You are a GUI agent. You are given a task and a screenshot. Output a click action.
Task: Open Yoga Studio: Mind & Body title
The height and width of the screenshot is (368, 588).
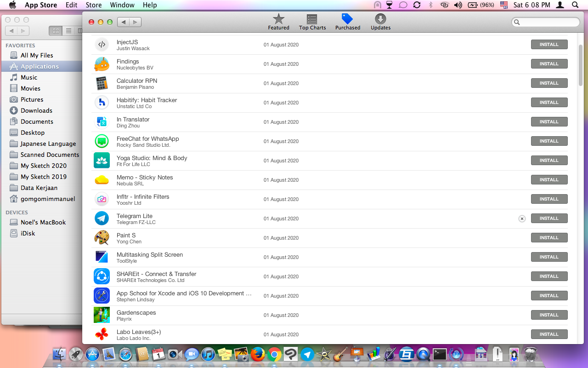tap(152, 158)
